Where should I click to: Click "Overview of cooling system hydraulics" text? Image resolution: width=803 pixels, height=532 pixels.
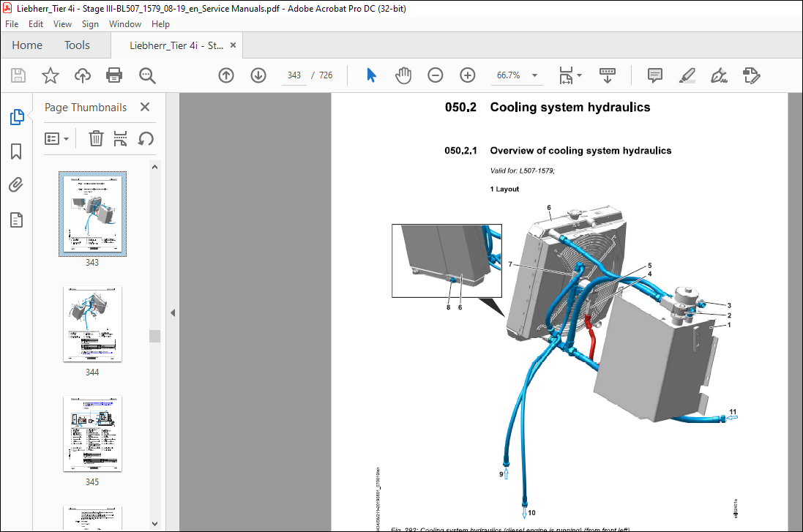pos(580,151)
